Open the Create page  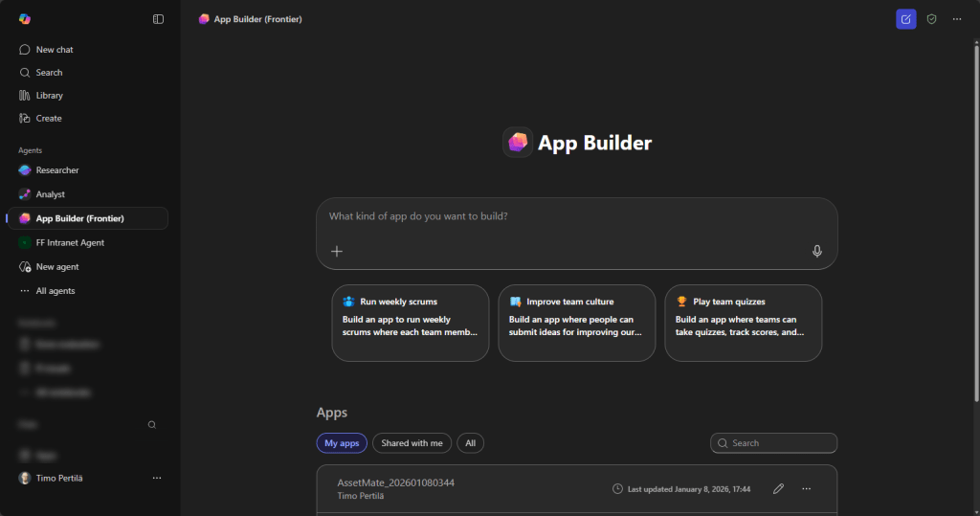(x=49, y=119)
